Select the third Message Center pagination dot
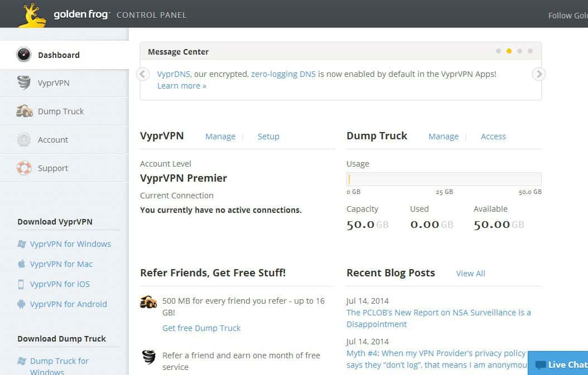The height and width of the screenshot is (375, 588). (519, 50)
